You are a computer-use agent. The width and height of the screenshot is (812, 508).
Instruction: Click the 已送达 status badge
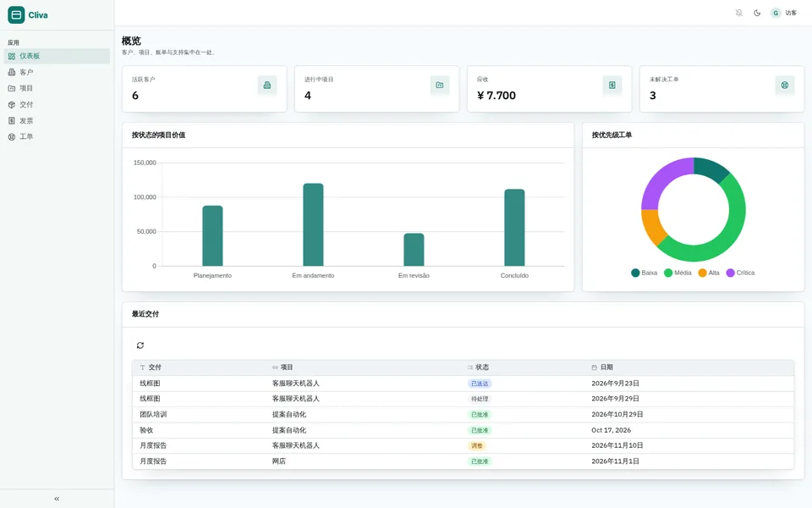[480, 384]
